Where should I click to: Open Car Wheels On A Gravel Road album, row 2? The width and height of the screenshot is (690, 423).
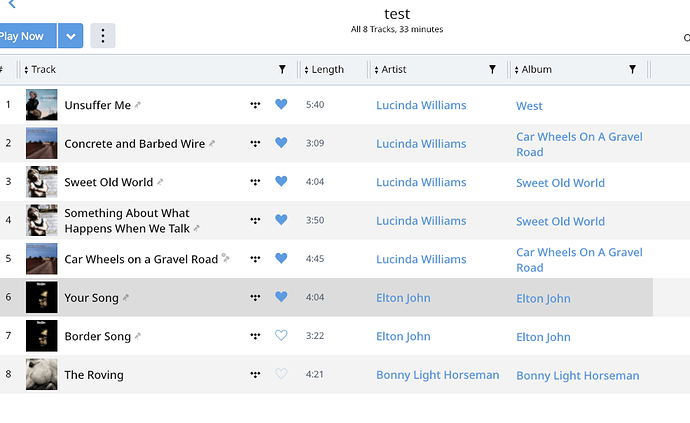[x=579, y=144]
